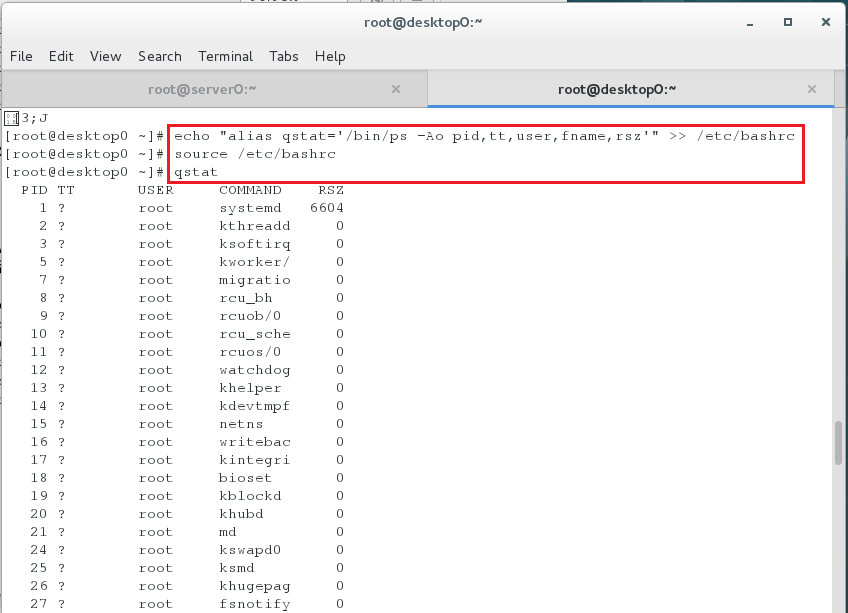Click the TT column header

(x=66, y=190)
